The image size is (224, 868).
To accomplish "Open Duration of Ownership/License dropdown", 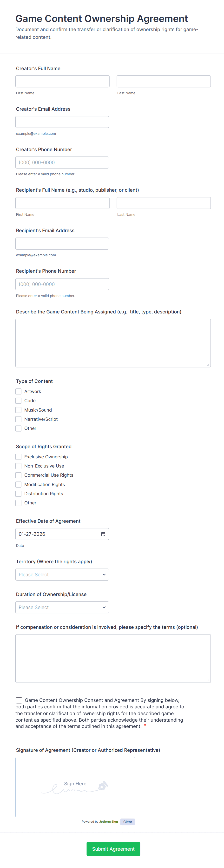I will (62, 607).
